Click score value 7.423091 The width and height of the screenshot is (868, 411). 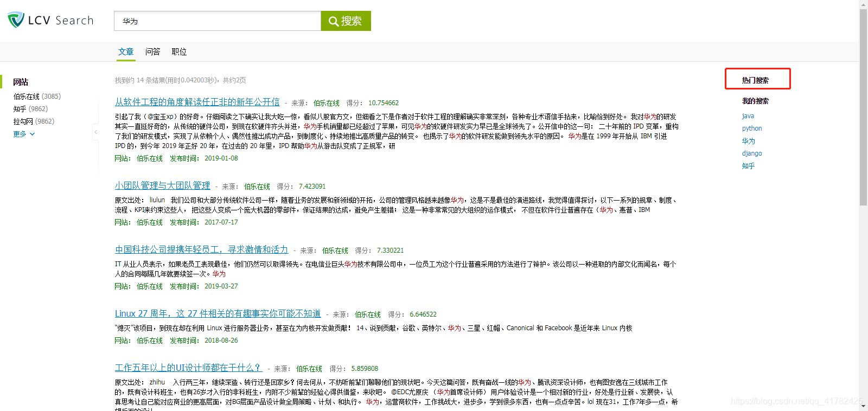(312, 187)
